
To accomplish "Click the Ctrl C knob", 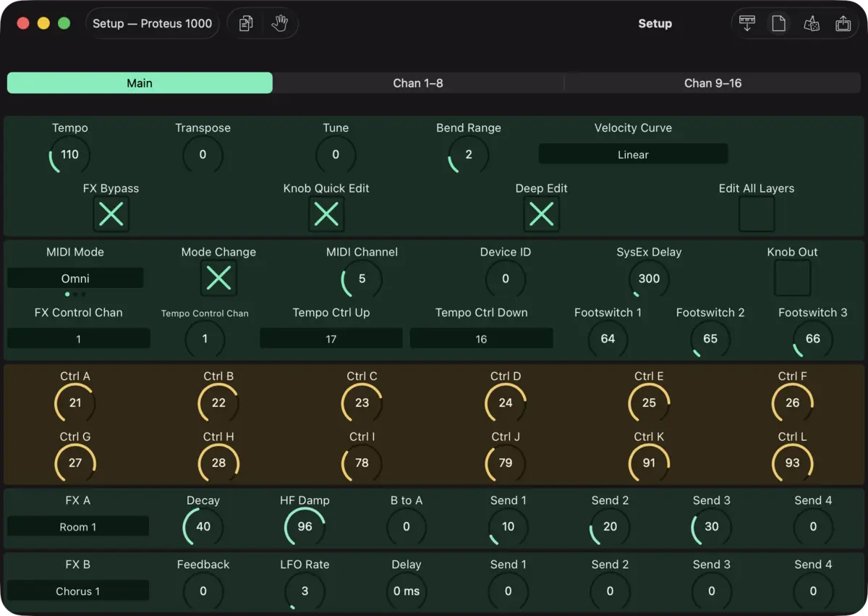I will 362,402.
